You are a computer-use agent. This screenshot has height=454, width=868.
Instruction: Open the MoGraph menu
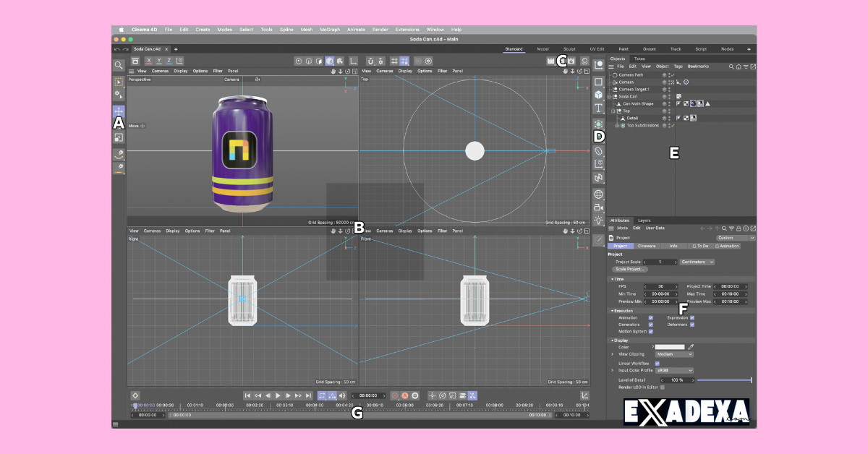[x=331, y=30]
